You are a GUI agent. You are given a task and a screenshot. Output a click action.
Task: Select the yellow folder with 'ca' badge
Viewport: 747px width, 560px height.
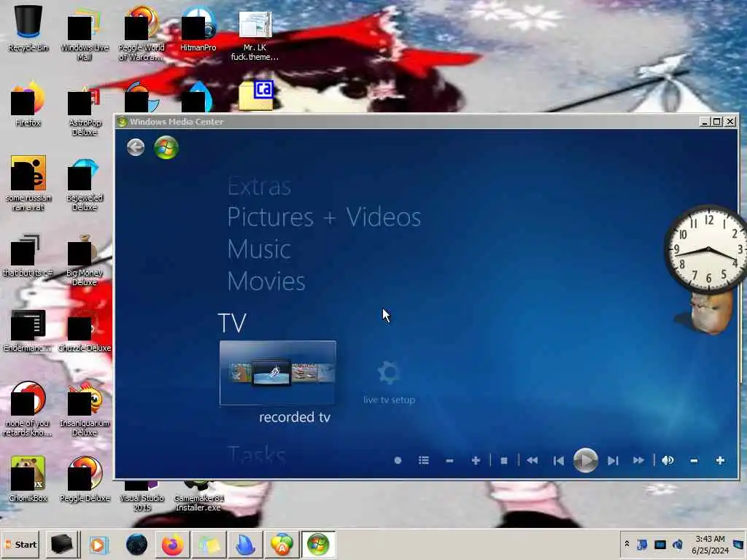256,96
